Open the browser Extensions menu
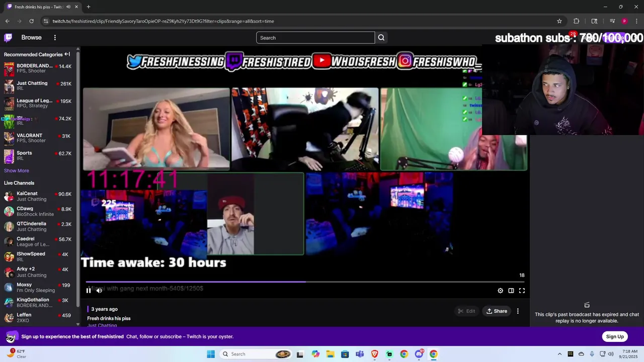Image resolution: width=644 pixels, height=362 pixels. [577, 21]
